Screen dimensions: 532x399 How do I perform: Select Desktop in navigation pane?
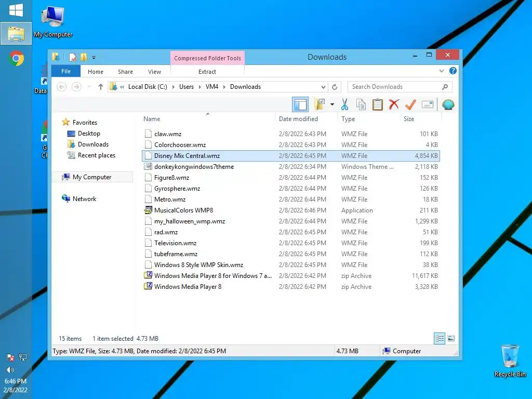point(88,134)
